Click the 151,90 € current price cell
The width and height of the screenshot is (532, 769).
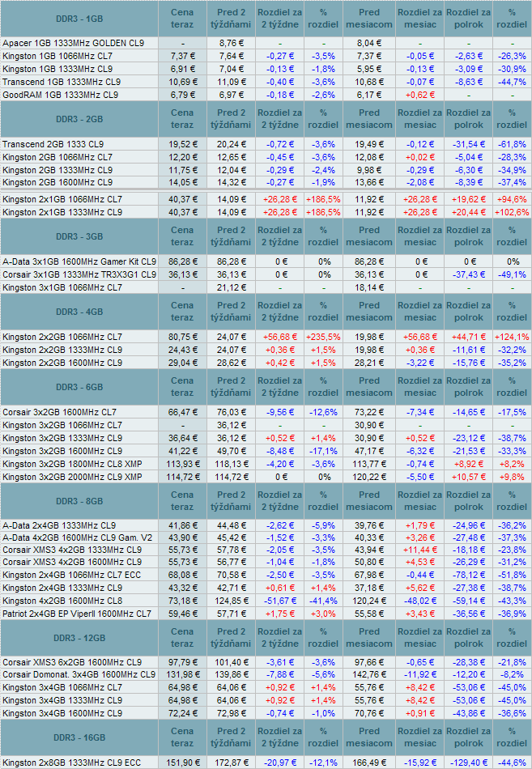pos(182,763)
